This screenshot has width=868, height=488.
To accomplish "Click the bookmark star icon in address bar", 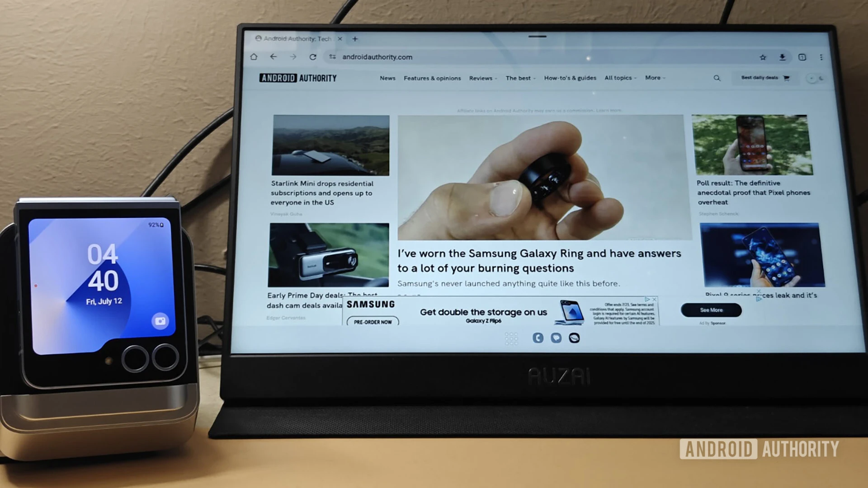I will (x=764, y=56).
